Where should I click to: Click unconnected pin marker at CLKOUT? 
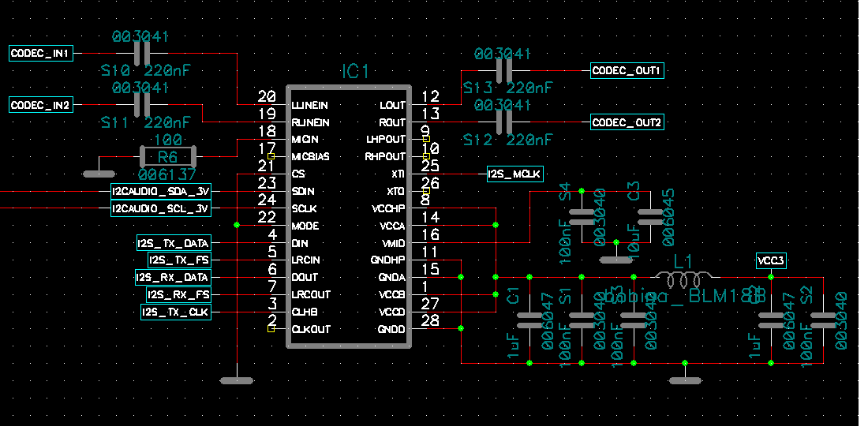click(x=271, y=329)
